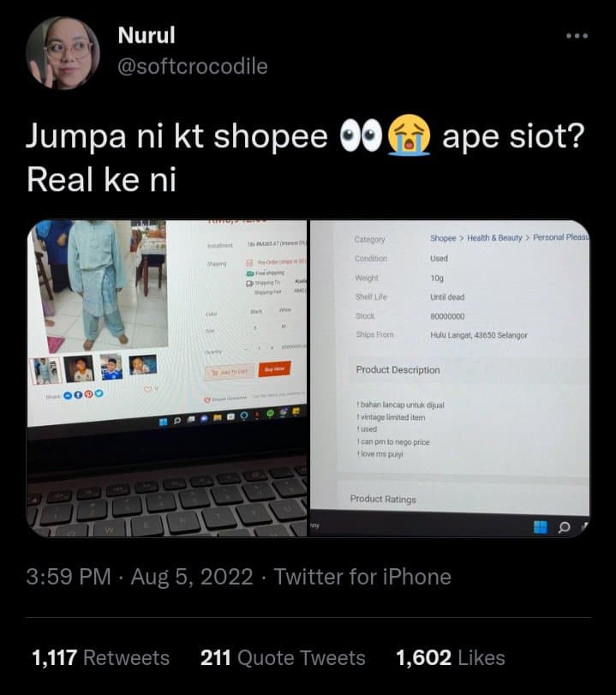Viewport: 616px width, 695px height.
Task: Click the orange Buy Now button
Action: (x=274, y=368)
